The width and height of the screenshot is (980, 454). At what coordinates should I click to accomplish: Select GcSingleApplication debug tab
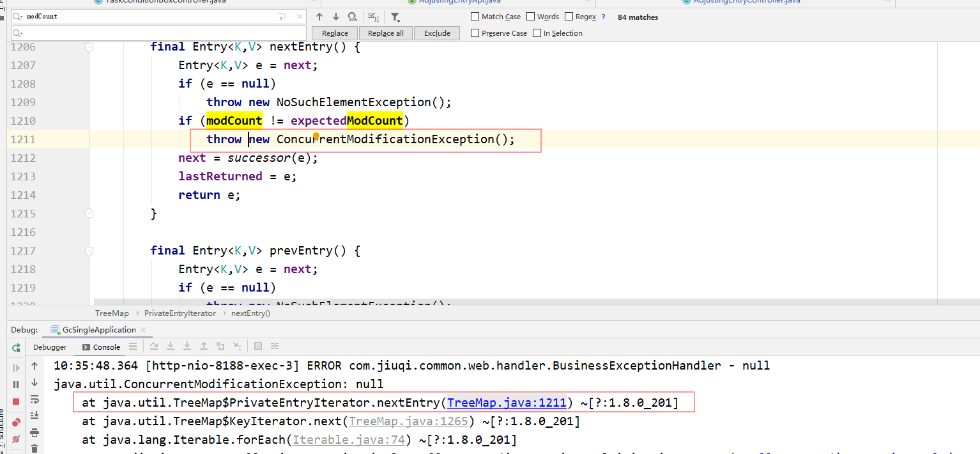click(x=98, y=330)
